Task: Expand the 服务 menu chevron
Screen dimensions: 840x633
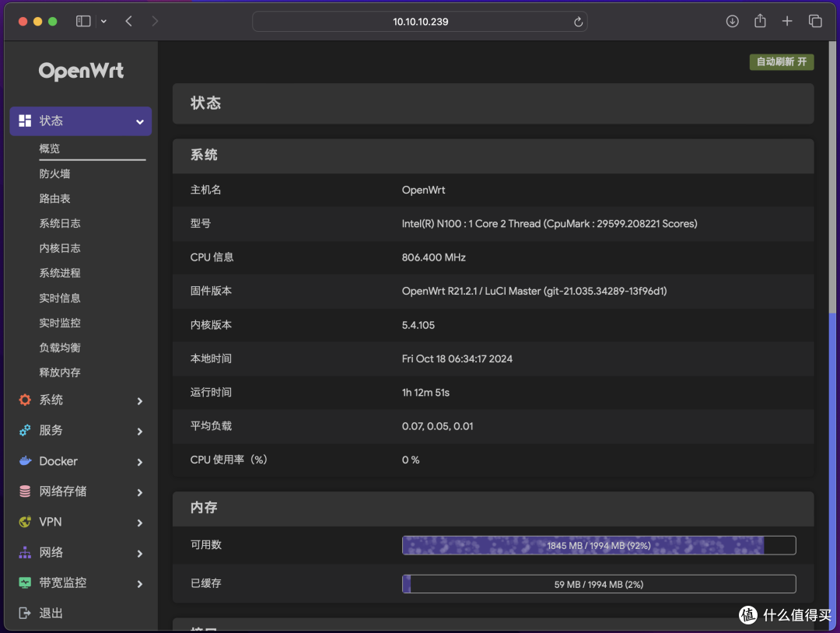Action: pyautogui.click(x=140, y=432)
